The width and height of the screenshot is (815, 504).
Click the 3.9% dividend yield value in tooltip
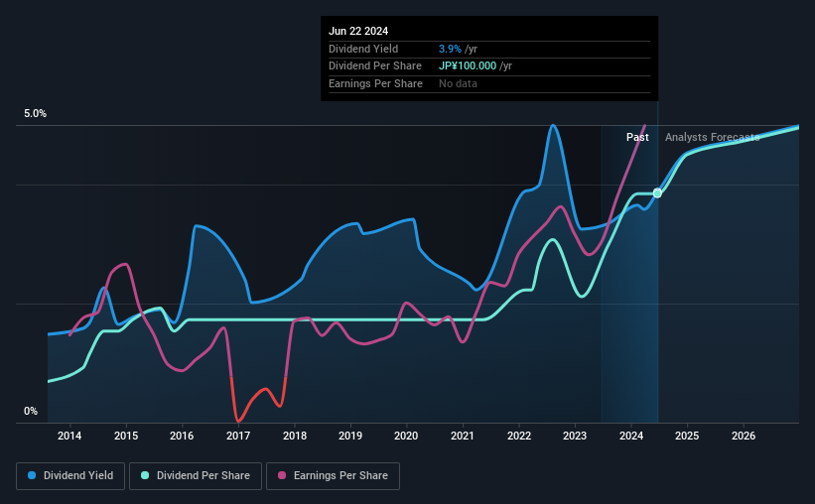[x=450, y=49]
